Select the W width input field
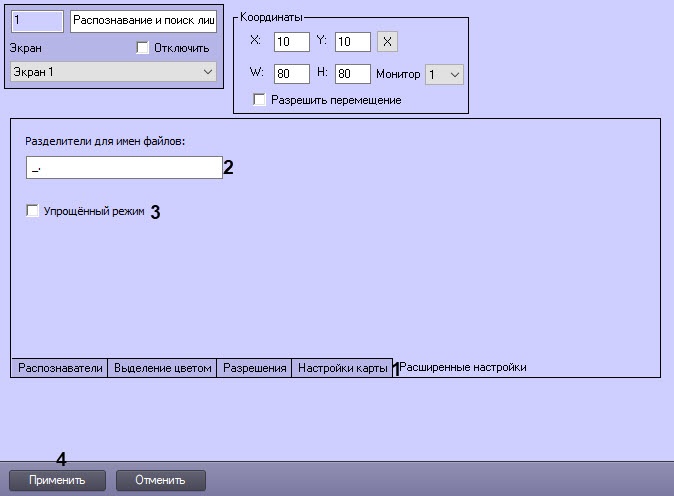The height and width of the screenshot is (496, 674). click(291, 73)
